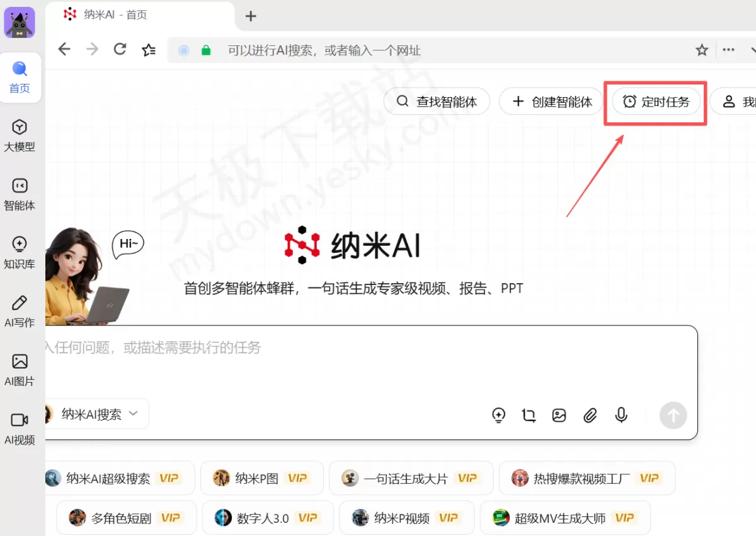Image resolution: width=756 pixels, height=536 pixels.
Task: Open the 知识库 sidebar section
Action: [x=20, y=253]
